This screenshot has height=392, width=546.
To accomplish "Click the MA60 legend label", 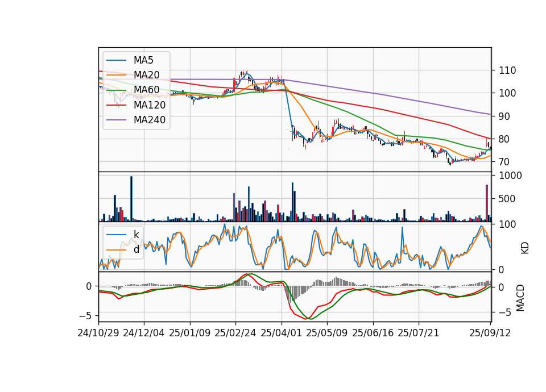I will (146, 90).
